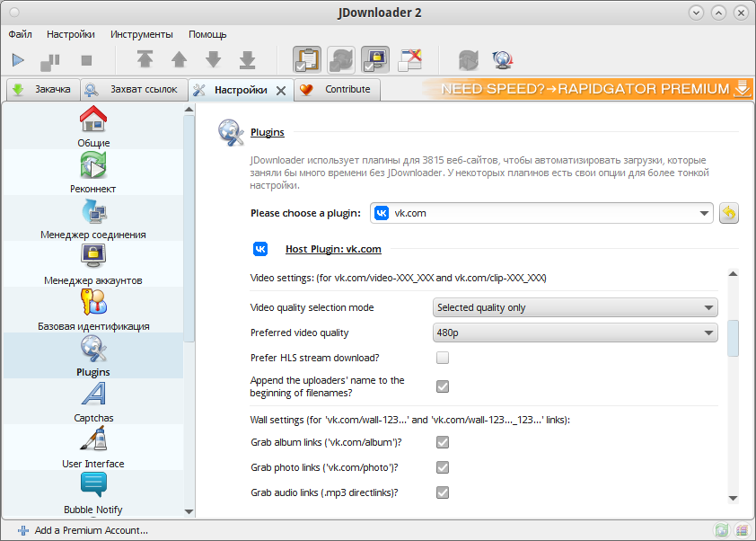Toggle clipboard observer icon in toolbar

pyautogui.click(x=307, y=60)
